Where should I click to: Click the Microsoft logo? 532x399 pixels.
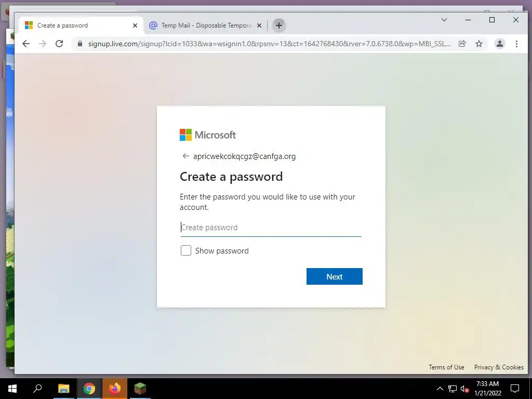click(208, 135)
